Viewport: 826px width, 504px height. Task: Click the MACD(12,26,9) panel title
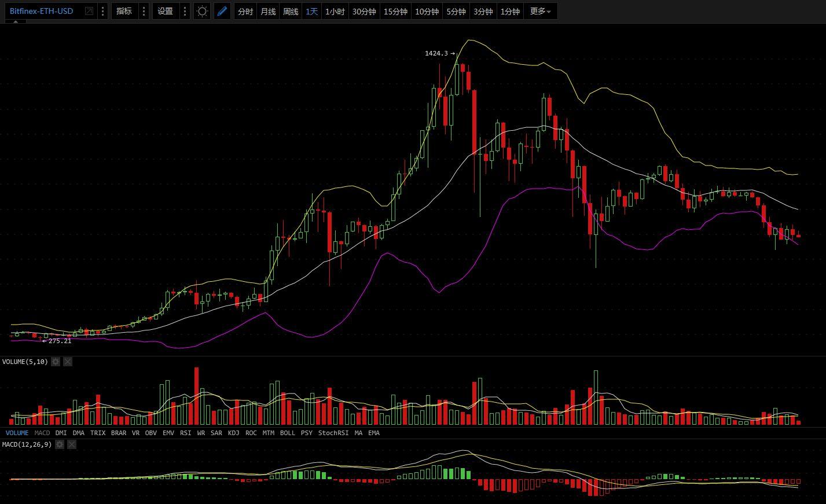[x=27, y=444]
